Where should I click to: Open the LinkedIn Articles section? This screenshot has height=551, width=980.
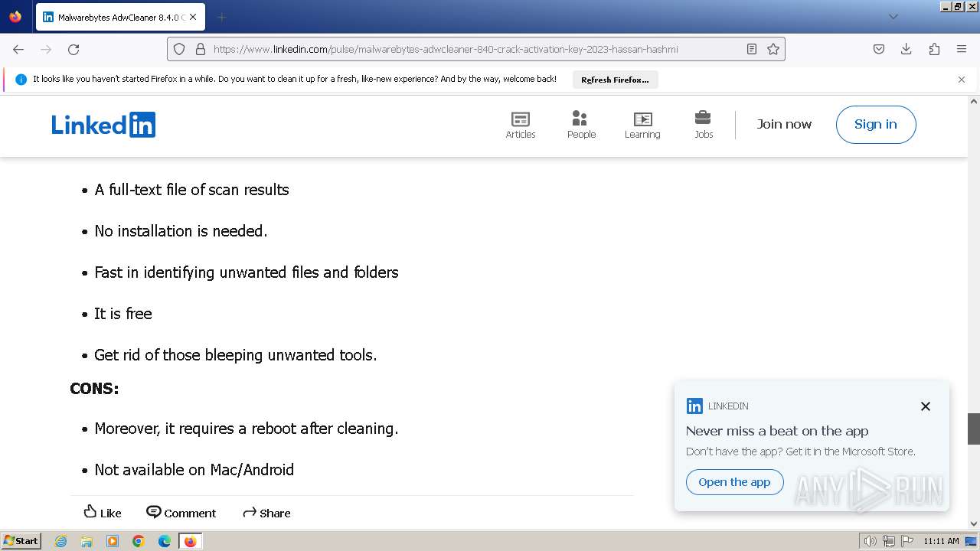coord(520,125)
